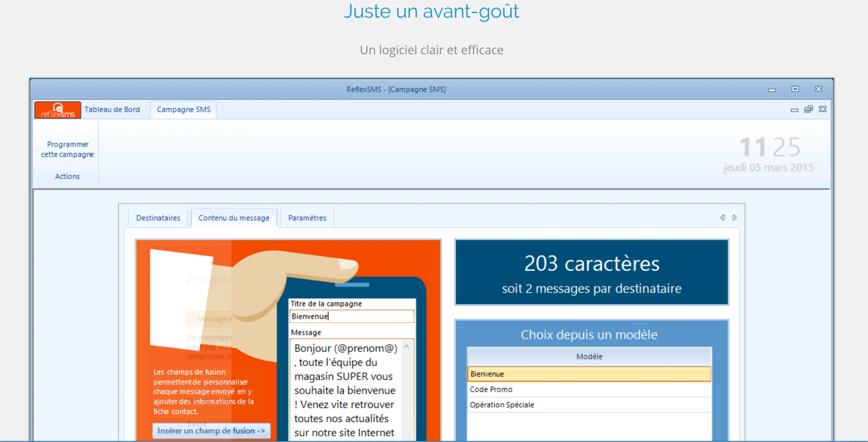Focus the Titre de la campagne field

tap(352, 317)
